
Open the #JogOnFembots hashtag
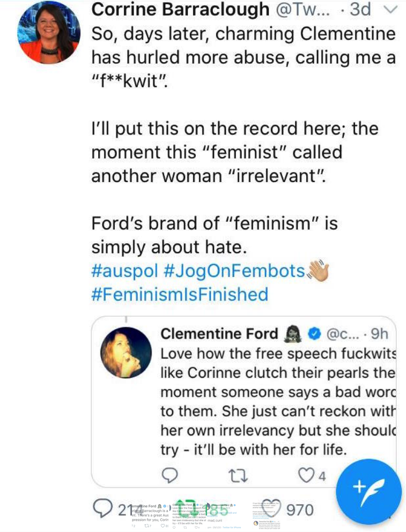(234, 271)
